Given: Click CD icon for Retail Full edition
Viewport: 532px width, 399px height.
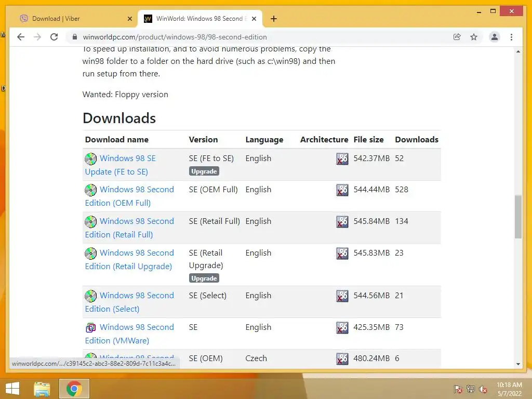Looking at the screenshot, I should [x=90, y=221].
